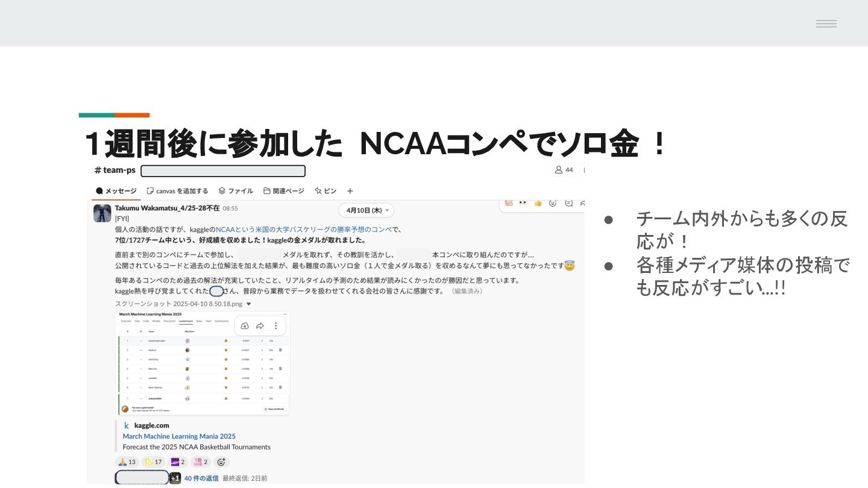Open the #team-ps channel name
This screenshot has width=868, height=488.
[115, 170]
